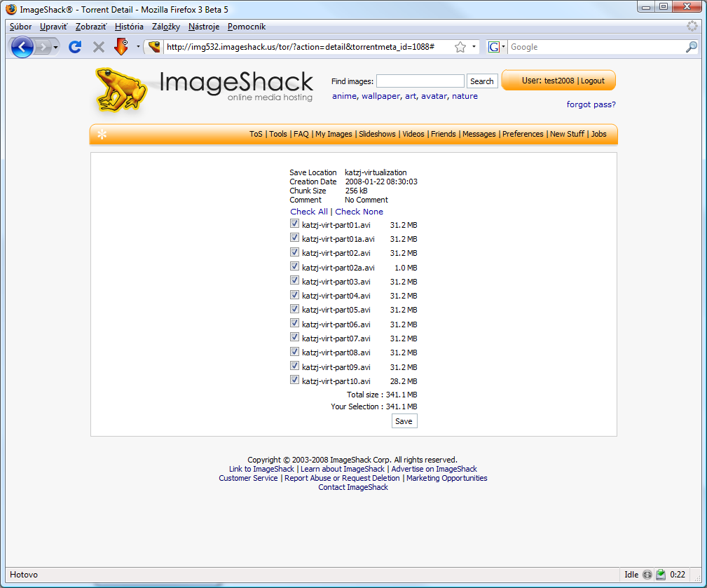The image size is (707, 588).
Task: Open the search engine selector dropdown
Action: [x=503, y=46]
